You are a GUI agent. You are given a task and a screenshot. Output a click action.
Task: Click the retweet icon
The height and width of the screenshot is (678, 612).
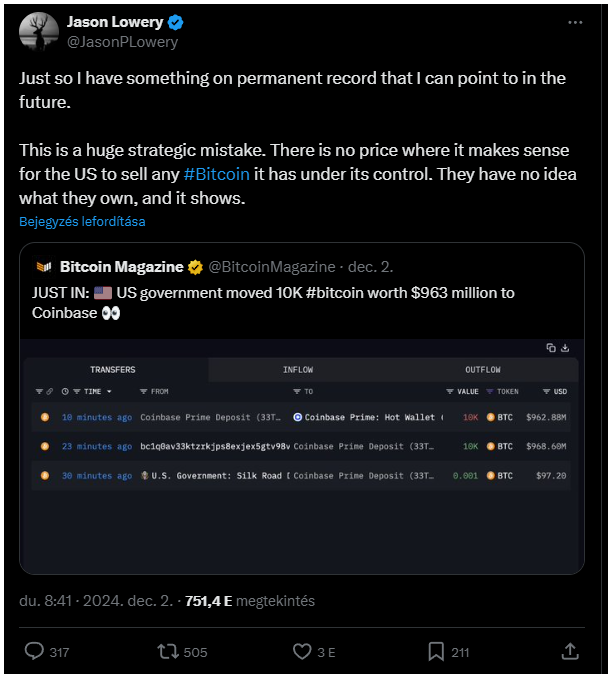(x=168, y=651)
